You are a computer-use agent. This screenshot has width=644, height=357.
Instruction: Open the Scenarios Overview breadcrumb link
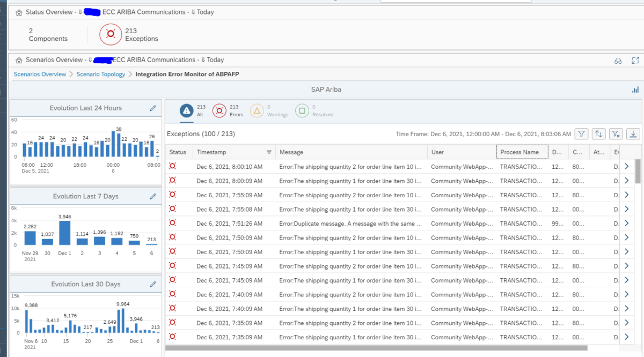coord(40,74)
